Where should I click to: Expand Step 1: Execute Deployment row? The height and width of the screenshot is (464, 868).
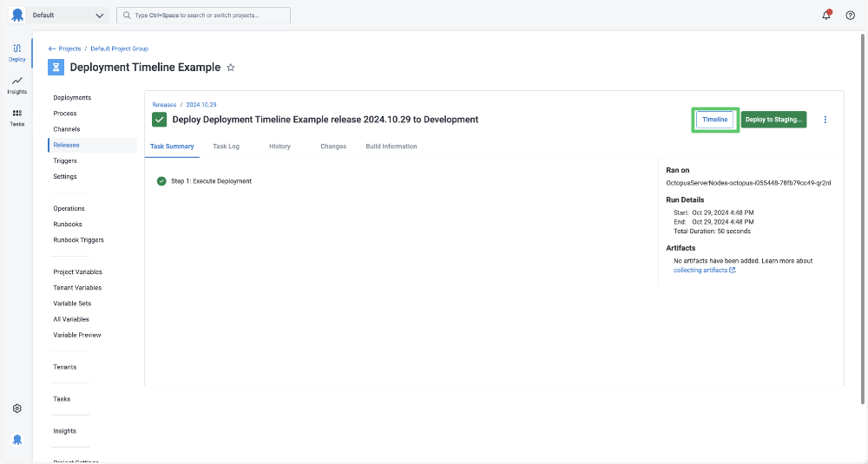click(211, 181)
